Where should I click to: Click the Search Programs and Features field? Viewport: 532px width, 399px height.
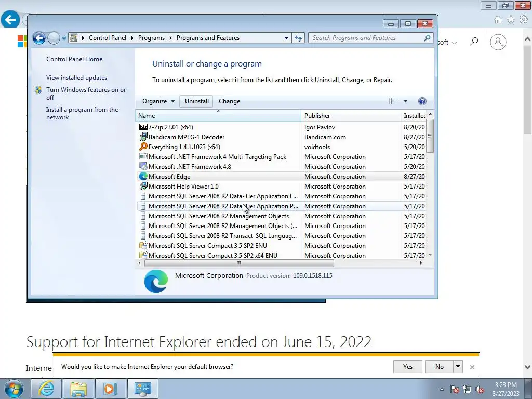coord(370,38)
